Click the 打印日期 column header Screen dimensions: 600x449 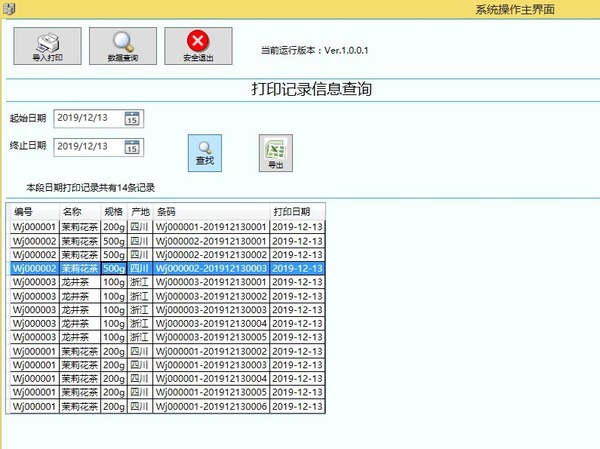[297, 212]
